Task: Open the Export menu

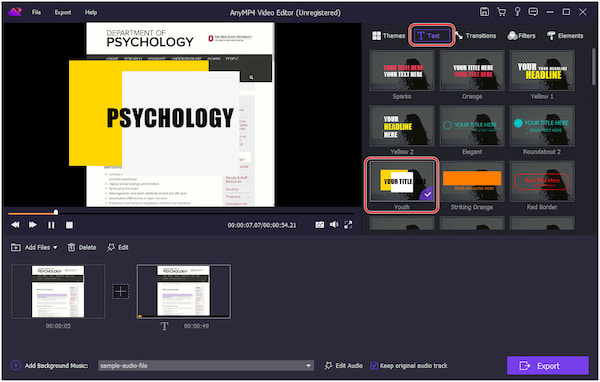Action: [x=63, y=12]
